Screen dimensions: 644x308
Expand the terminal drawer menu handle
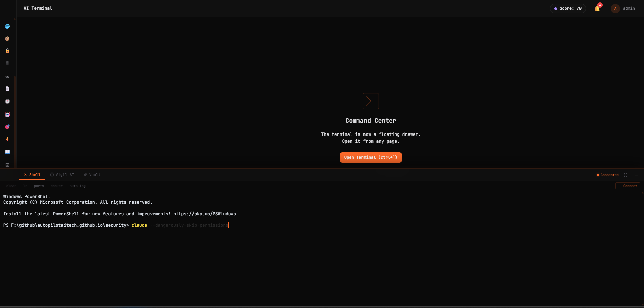click(9, 175)
